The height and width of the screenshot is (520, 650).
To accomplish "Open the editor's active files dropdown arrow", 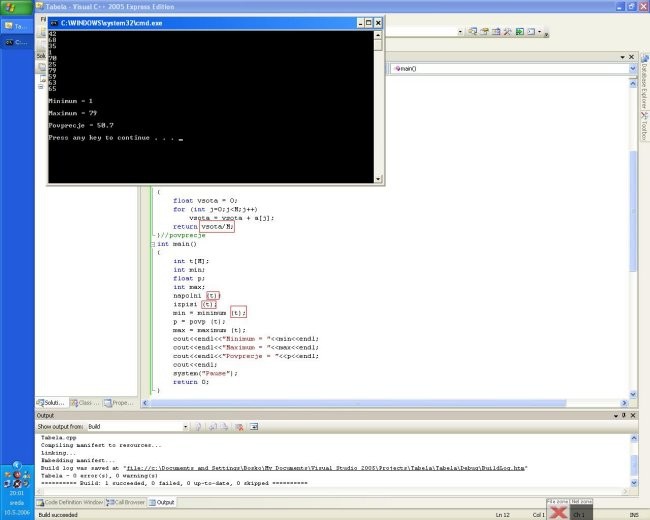I will tap(623, 57).
